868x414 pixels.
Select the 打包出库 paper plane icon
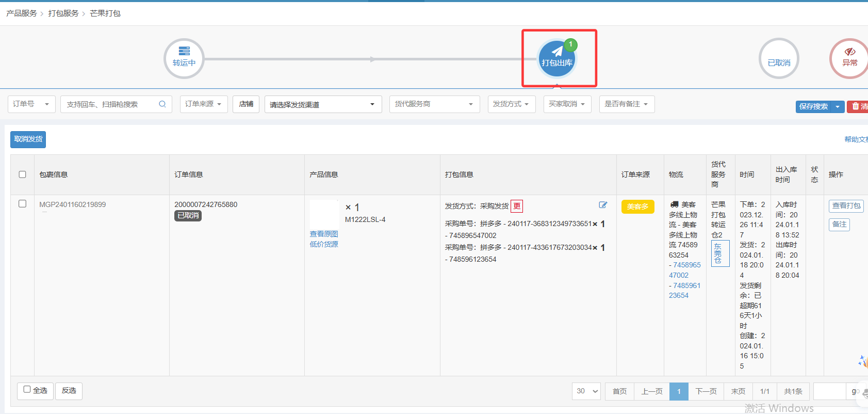557,52
